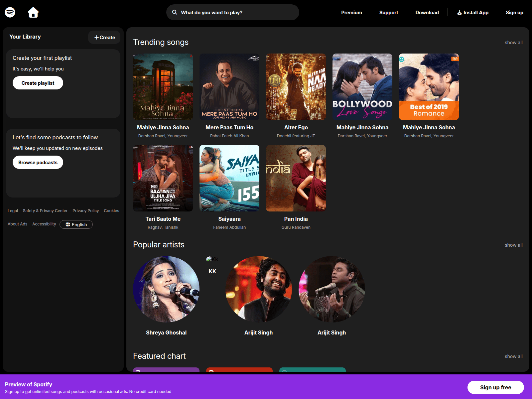
Task: Open the About Ads link
Action: [17, 224]
